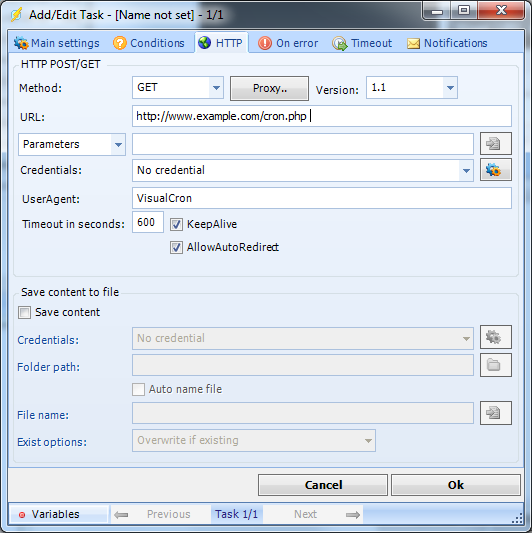
Task: Open the HTTP Version dropdown
Action: point(450,88)
